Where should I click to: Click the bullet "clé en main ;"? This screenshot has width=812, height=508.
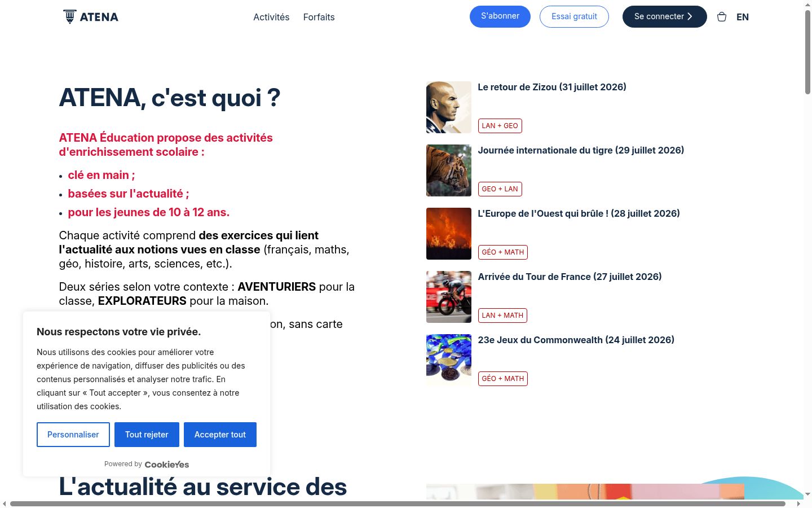point(101,175)
